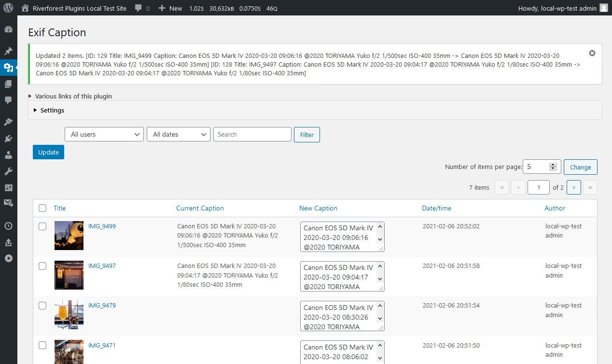Open Posts via the pushpin sidebar icon

pyautogui.click(x=8, y=51)
